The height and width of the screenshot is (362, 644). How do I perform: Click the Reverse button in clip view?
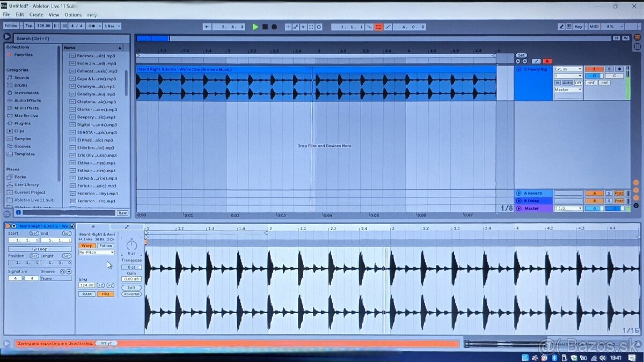[x=131, y=294]
